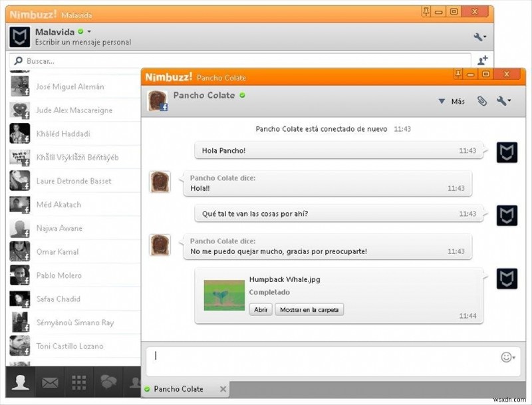The width and height of the screenshot is (532, 405).
Task: Click the Hola Pancho! message bubble
Action: click(x=338, y=150)
